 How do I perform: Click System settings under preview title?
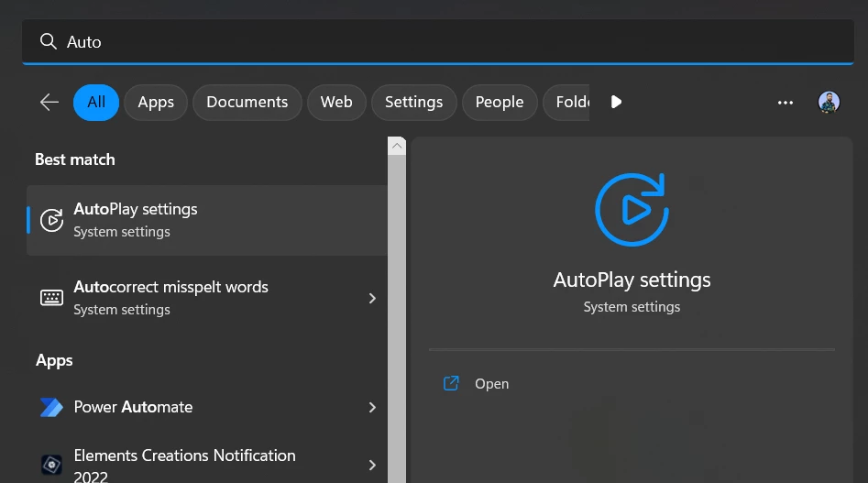(x=632, y=307)
